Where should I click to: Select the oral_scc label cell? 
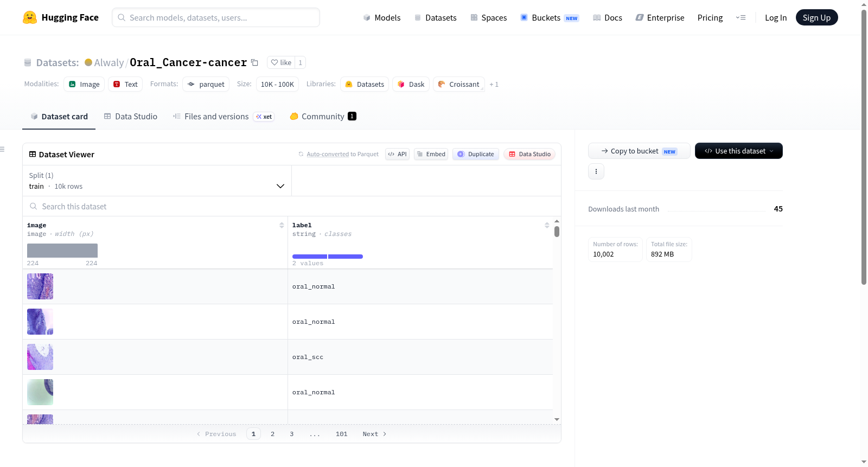[420, 357]
